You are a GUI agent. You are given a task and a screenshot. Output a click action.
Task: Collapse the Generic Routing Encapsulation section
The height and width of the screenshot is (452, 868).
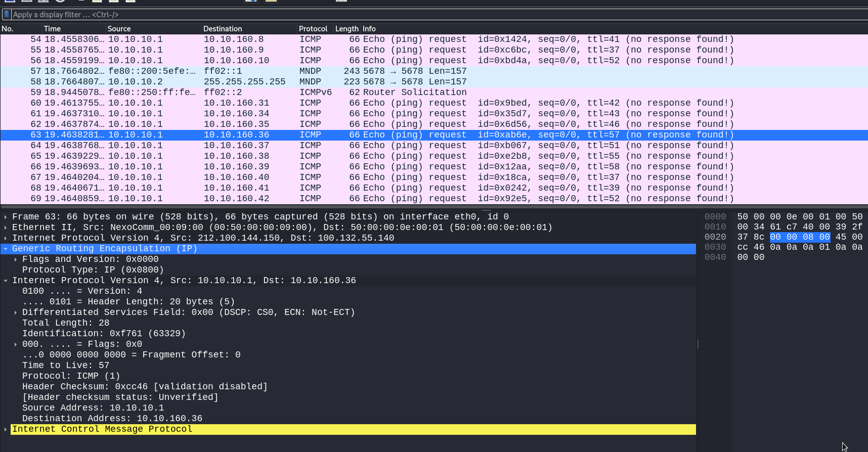pyautogui.click(x=6, y=249)
